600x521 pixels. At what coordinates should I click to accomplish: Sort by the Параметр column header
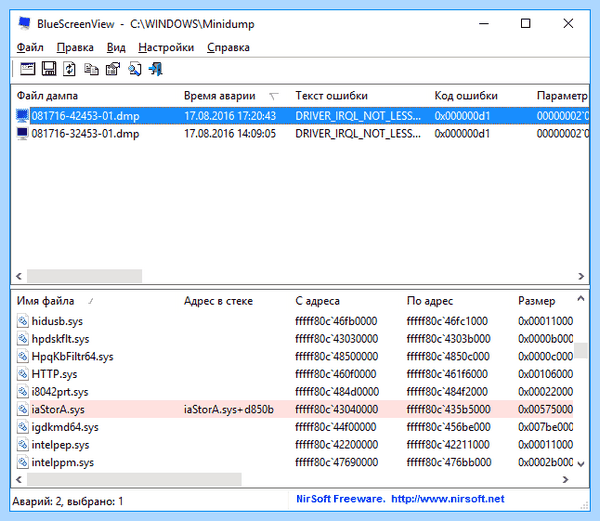pyautogui.click(x=562, y=96)
